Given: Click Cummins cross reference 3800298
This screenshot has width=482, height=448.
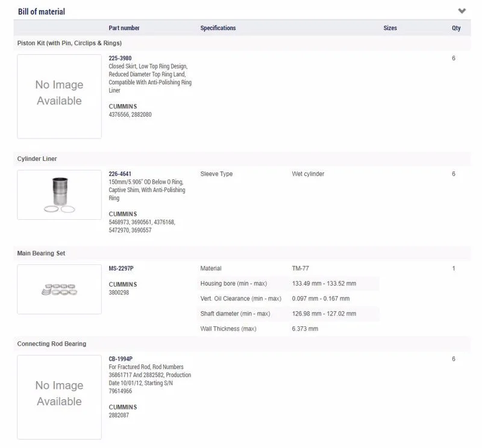Looking at the screenshot, I should coord(119,292).
